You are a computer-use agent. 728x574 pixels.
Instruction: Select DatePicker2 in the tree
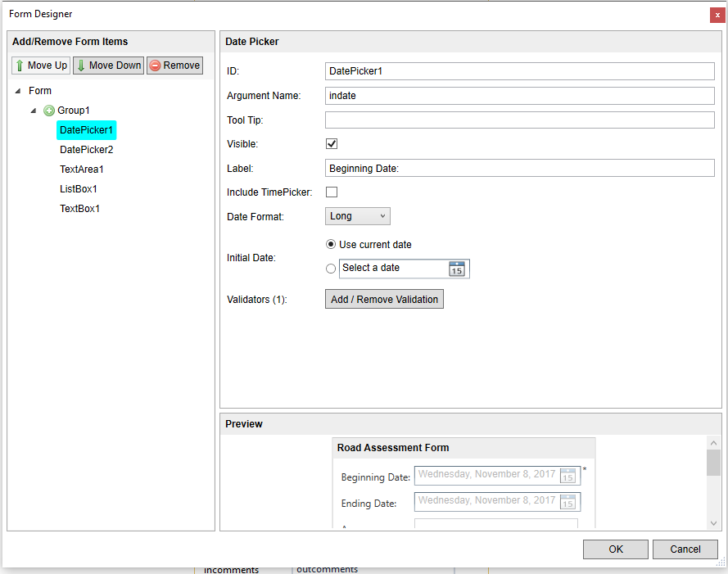tap(86, 150)
